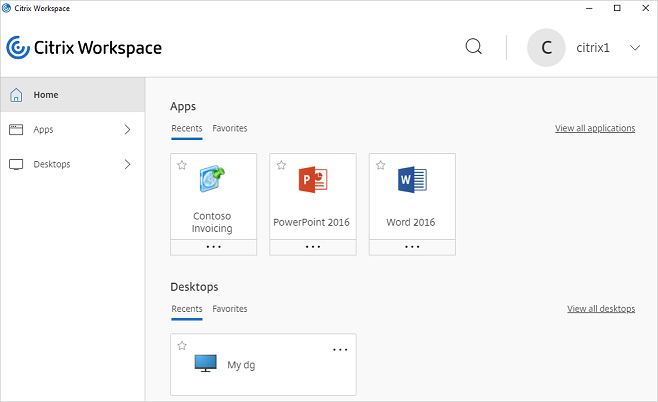Star Word 2016 as a favorite
Screen dimensions: 658x402
(x=381, y=165)
